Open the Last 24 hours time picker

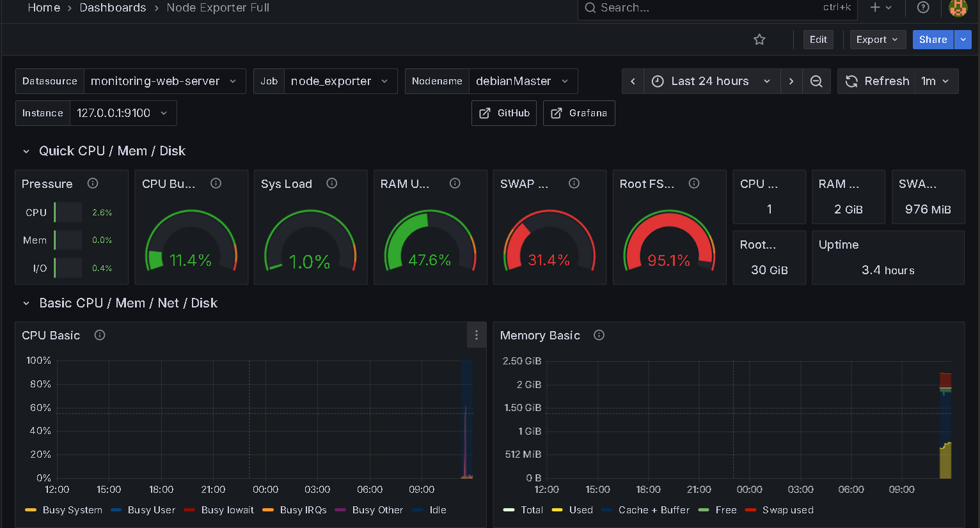point(710,81)
